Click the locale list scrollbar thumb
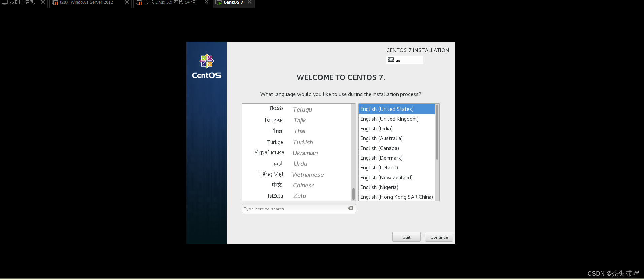 pos(437,132)
